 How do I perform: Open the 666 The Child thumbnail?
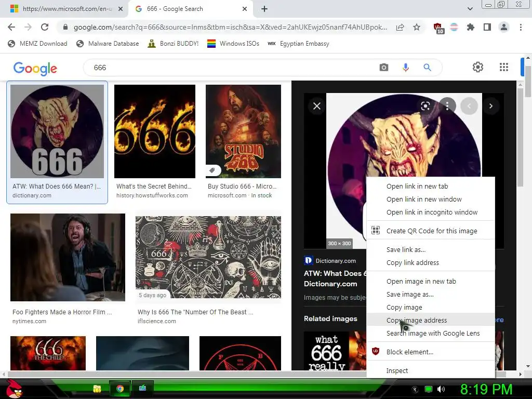(x=48, y=353)
